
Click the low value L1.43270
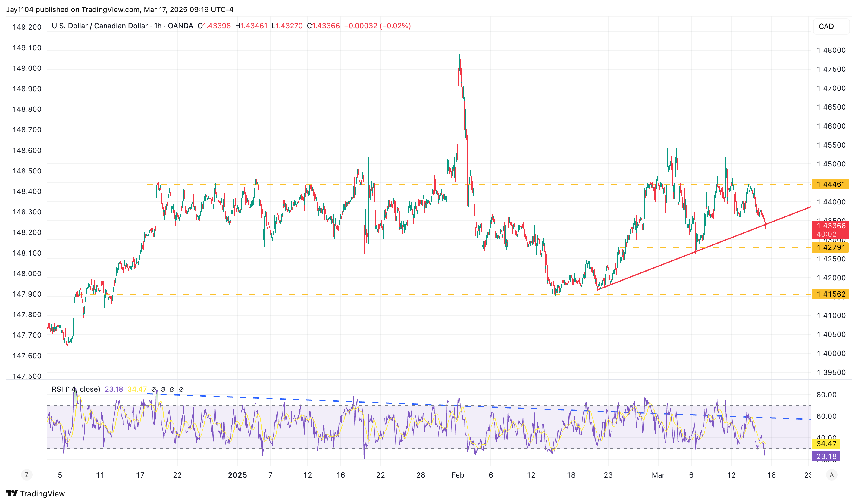[x=287, y=26]
